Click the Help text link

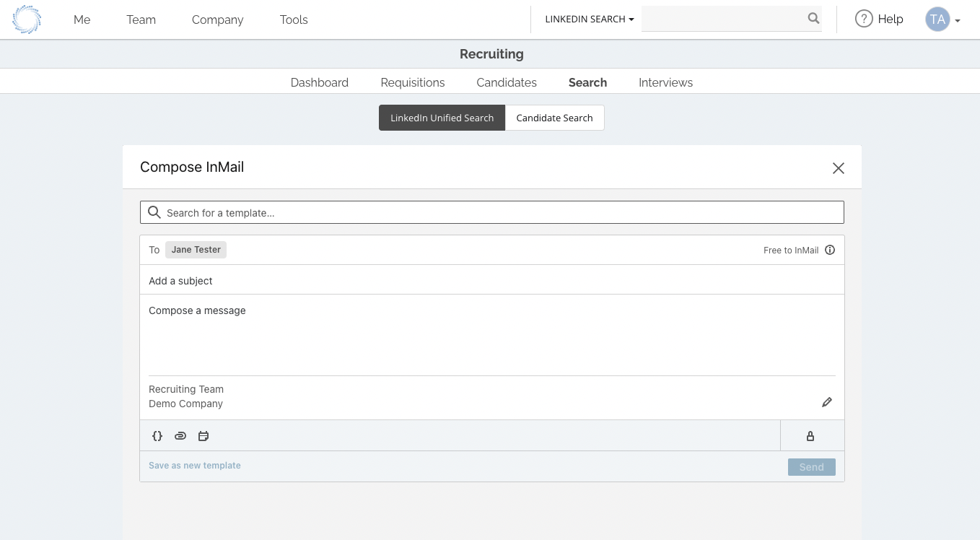tap(891, 19)
